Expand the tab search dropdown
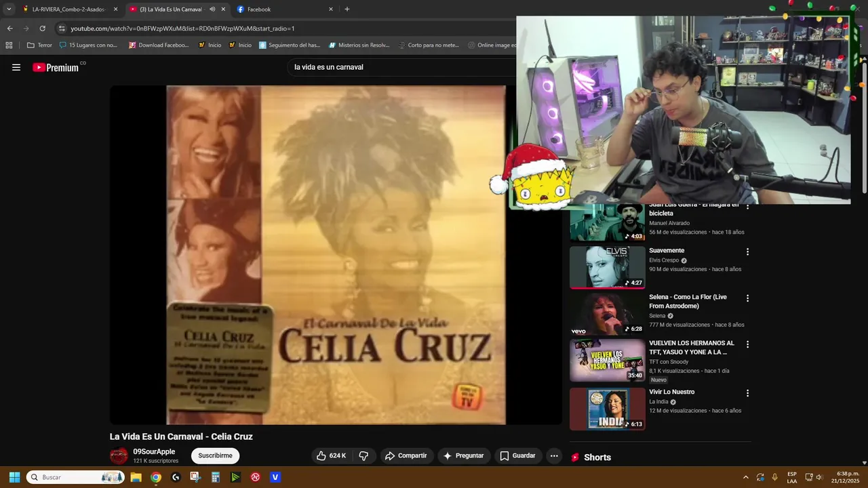This screenshot has height=488, width=868. point(9,9)
